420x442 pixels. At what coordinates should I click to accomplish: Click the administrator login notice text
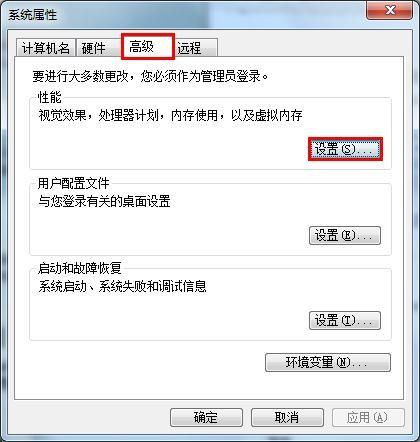[x=151, y=76]
